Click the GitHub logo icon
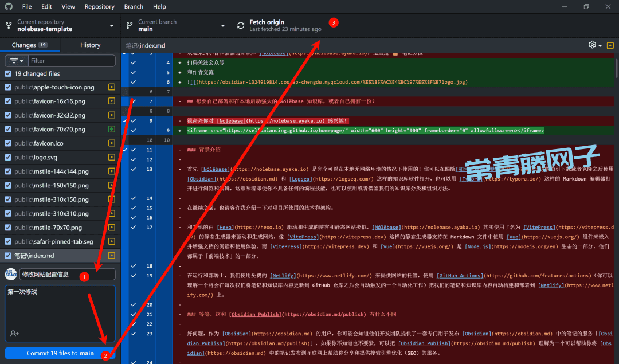 click(x=8, y=6)
